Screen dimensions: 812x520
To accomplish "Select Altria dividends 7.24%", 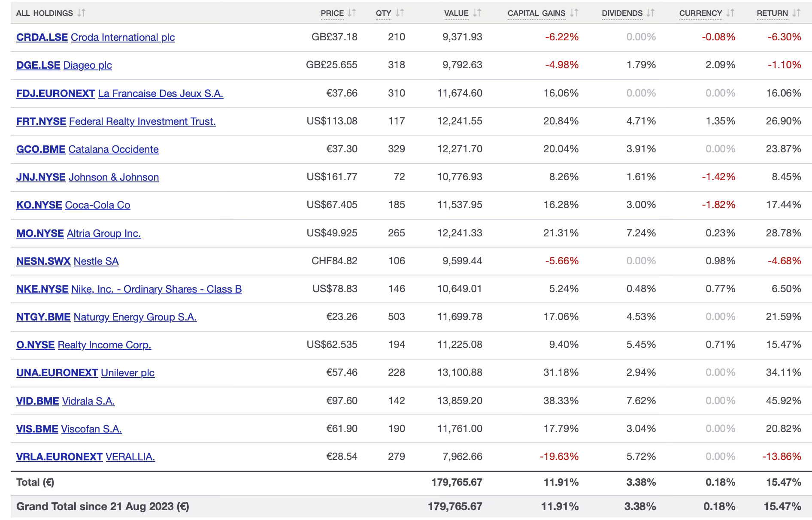I will coord(641,233).
